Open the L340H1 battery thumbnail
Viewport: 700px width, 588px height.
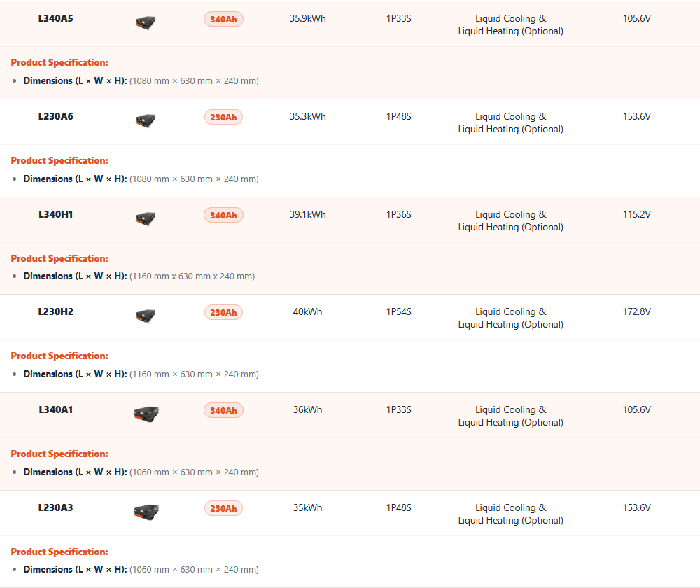(146, 218)
